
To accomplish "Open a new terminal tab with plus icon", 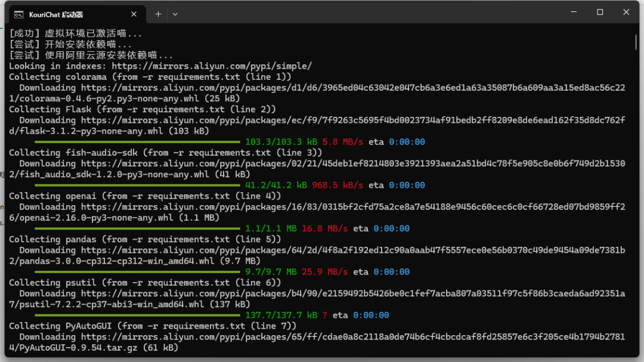I will (158, 14).
